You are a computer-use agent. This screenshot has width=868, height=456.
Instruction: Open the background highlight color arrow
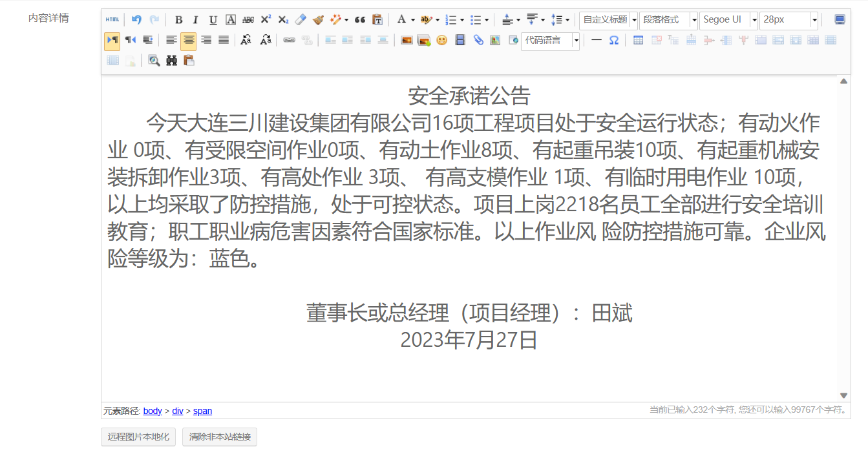437,20
